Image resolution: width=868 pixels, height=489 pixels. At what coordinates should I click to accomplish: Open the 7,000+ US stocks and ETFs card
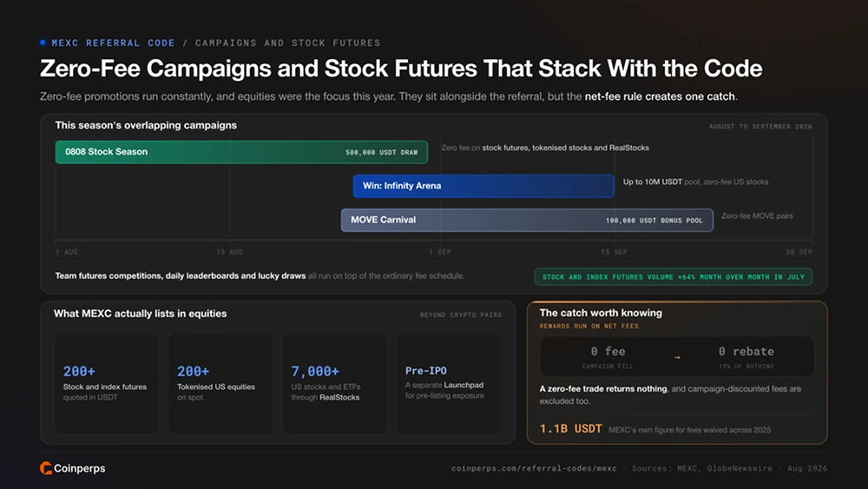tap(335, 384)
